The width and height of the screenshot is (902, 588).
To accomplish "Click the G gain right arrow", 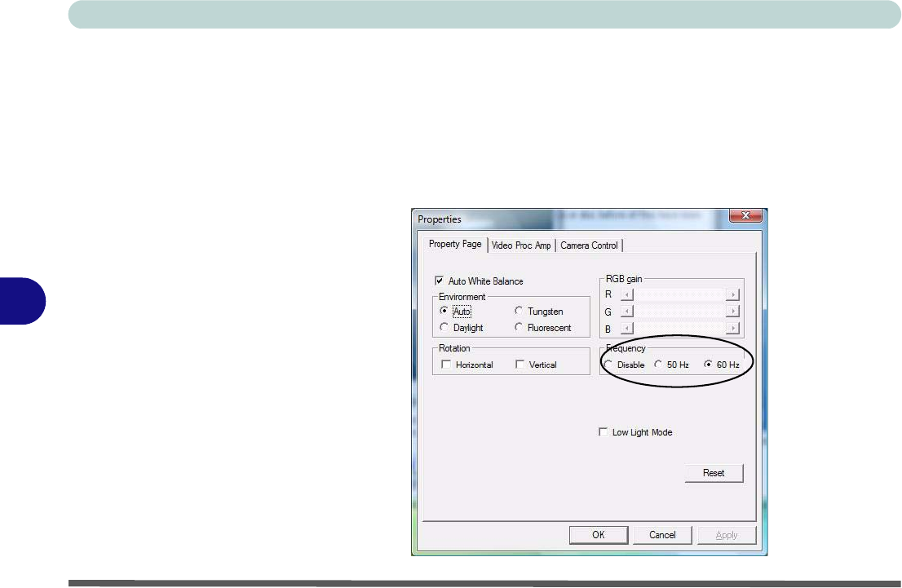I will [x=732, y=312].
